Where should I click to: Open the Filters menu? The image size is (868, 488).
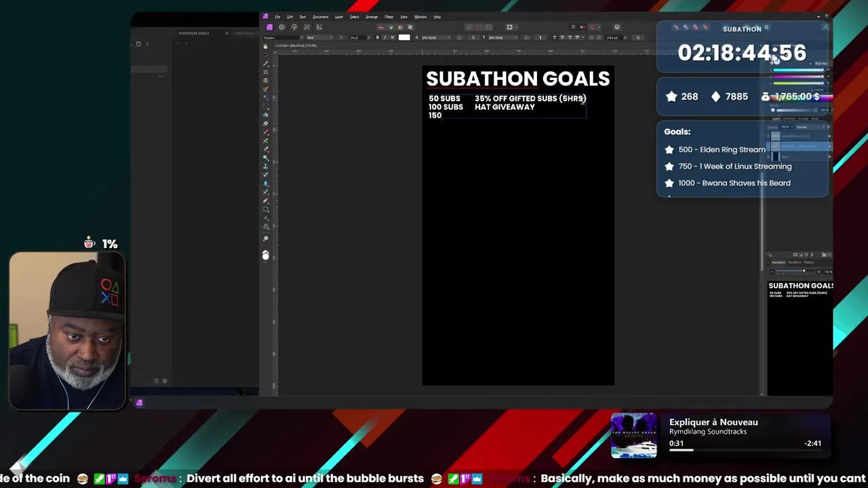tap(389, 17)
